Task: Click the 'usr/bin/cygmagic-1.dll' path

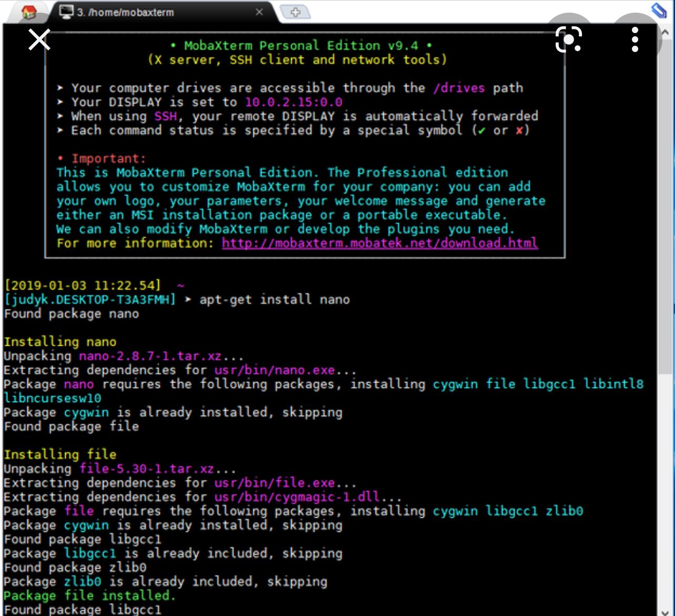Action: tap(297, 497)
